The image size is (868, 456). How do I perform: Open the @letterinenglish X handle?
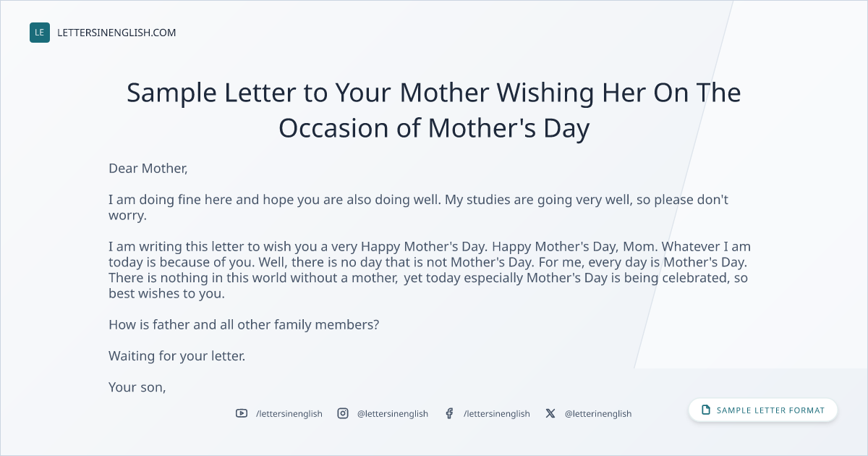(x=598, y=413)
